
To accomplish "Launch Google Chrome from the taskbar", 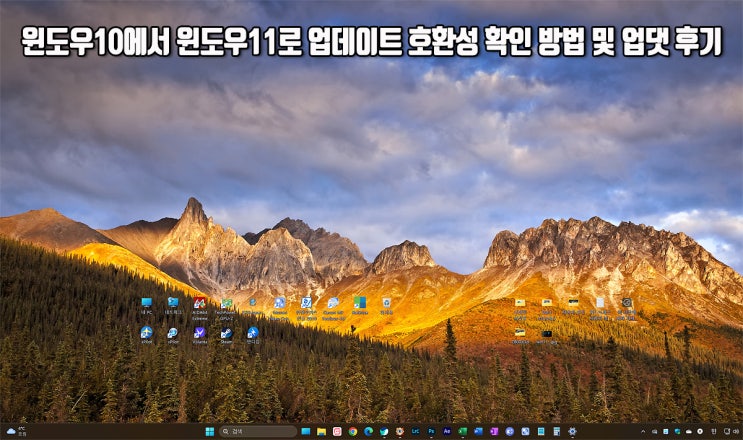I will click(353, 431).
